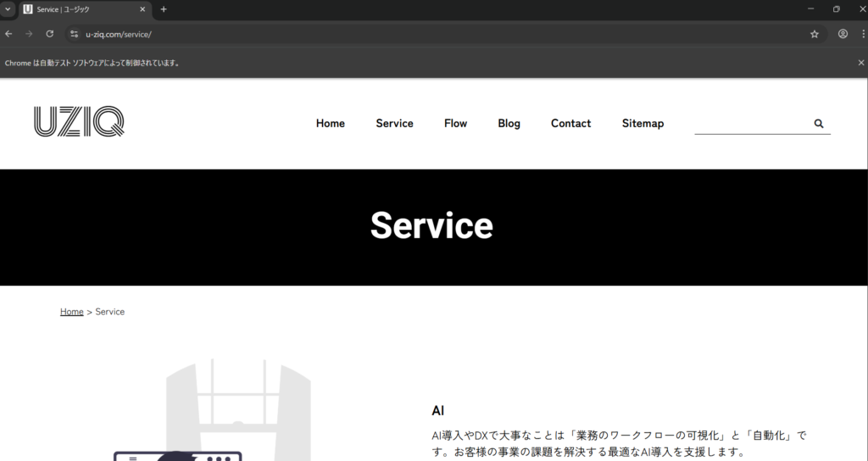
Task: Go back to the previous page
Action: (x=8, y=34)
